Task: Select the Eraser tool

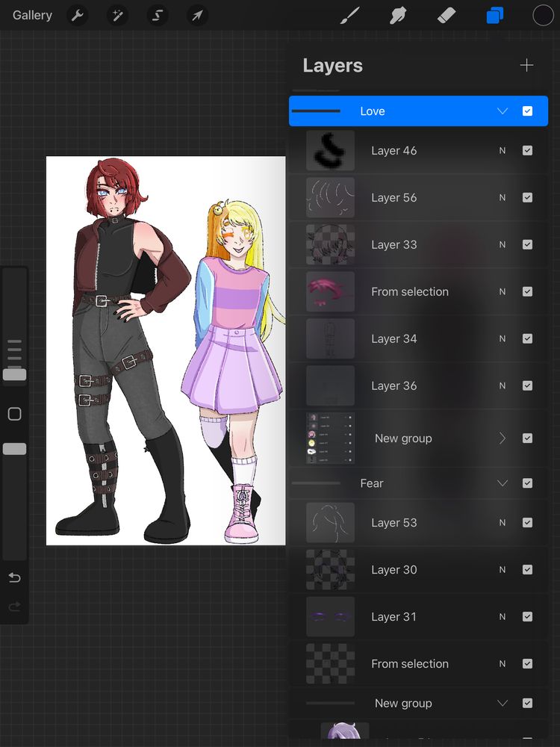Action: [447, 16]
